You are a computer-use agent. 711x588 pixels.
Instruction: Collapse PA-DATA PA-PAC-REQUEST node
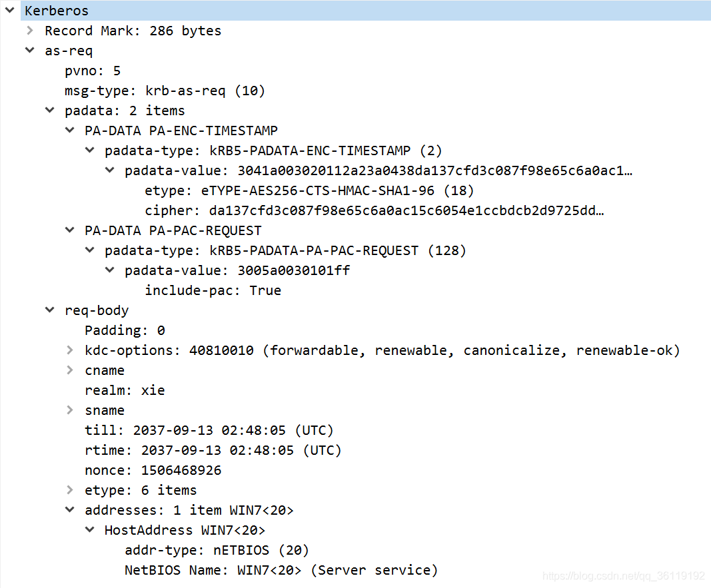[70, 230]
